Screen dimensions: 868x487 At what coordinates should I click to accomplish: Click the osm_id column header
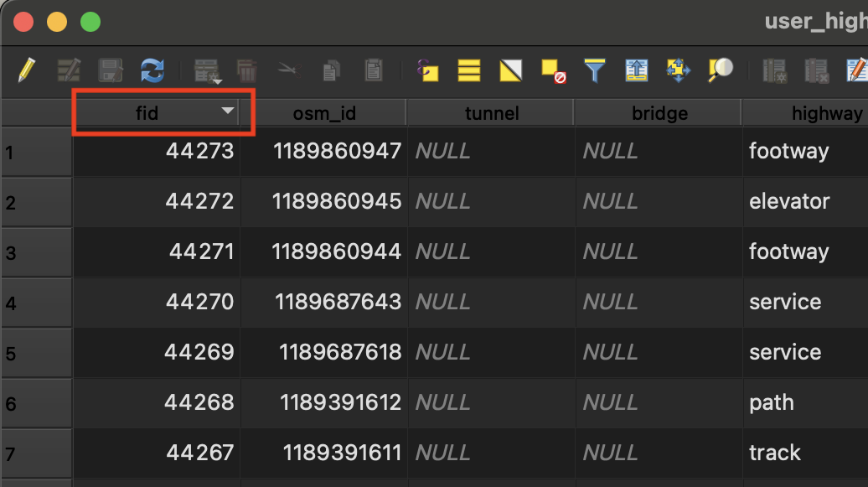[x=323, y=113]
